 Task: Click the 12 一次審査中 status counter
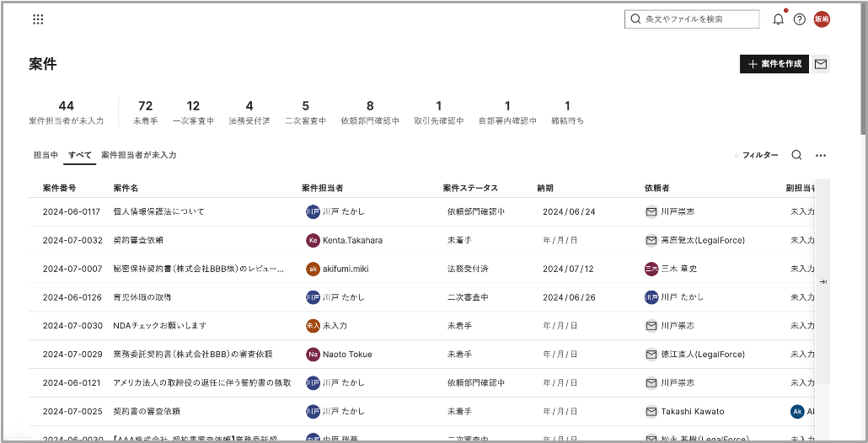193,112
